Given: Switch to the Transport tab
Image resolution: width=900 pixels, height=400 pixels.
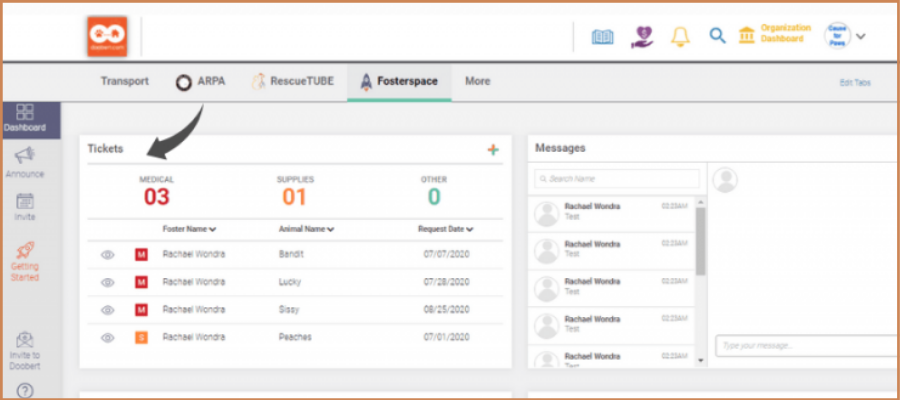Looking at the screenshot, I should tap(125, 81).
